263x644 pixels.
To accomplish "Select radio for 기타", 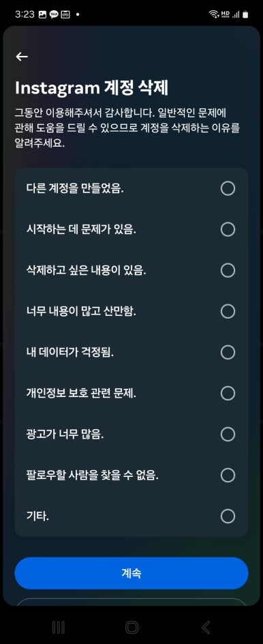I will point(228,516).
